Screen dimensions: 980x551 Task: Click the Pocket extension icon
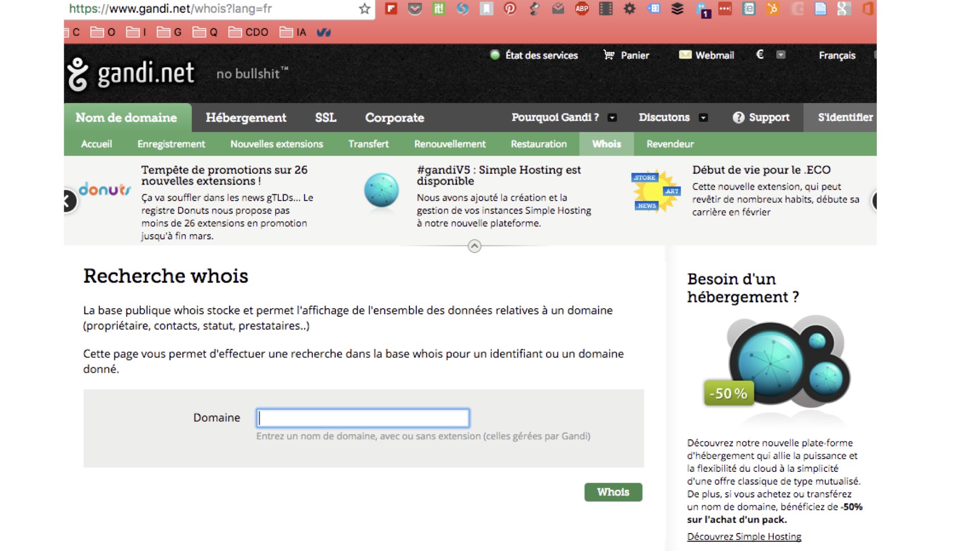click(x=415, y=9)
